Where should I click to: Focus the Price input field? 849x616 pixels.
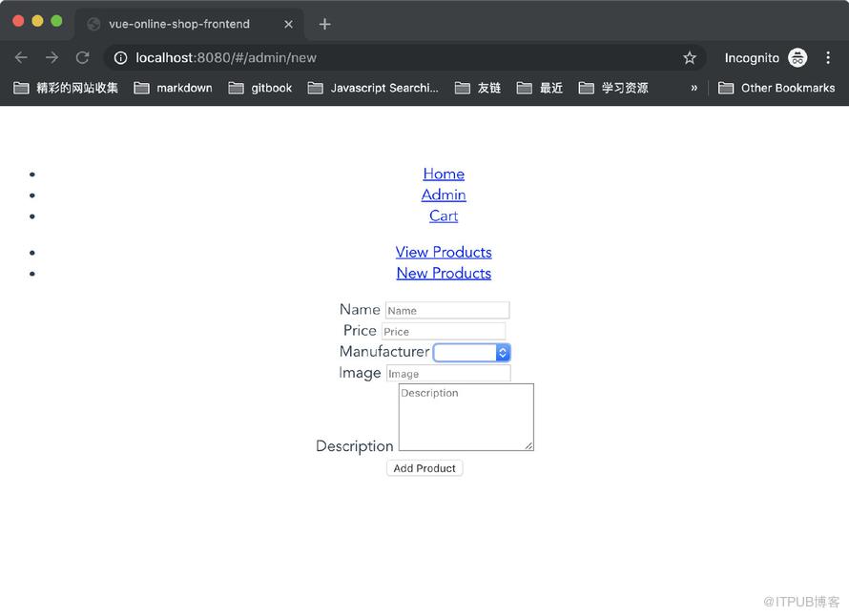click(444, 331)
